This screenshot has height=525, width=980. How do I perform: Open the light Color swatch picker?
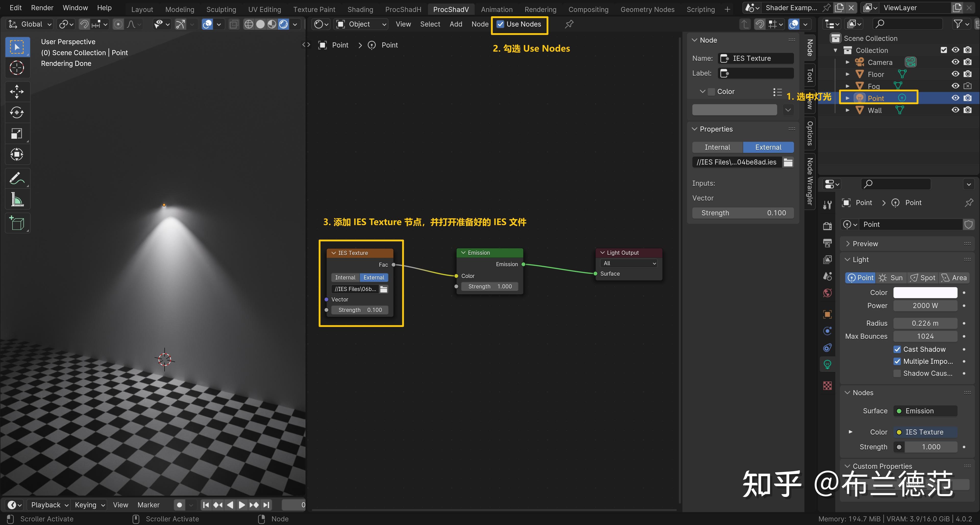tap(925, 292)
